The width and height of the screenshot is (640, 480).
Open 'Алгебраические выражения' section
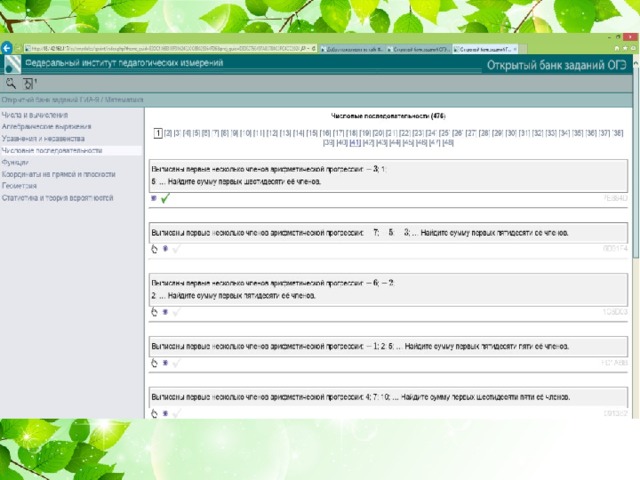47,127
